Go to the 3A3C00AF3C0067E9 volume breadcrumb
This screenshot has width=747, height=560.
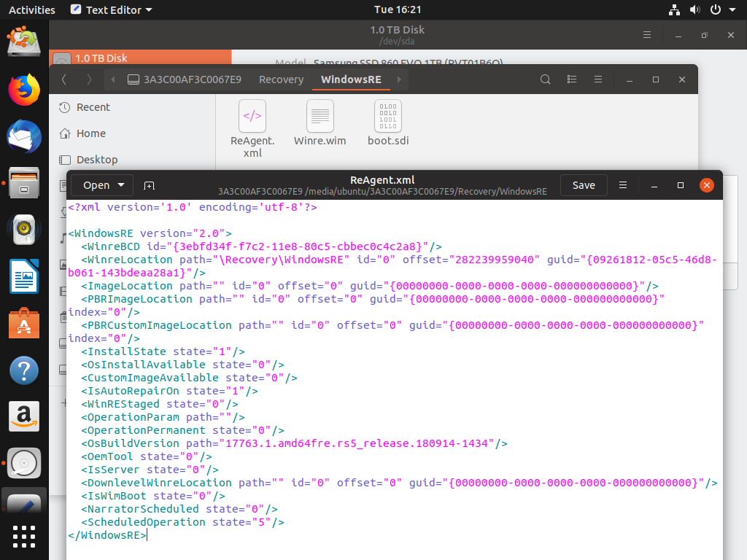coord(185,79)
